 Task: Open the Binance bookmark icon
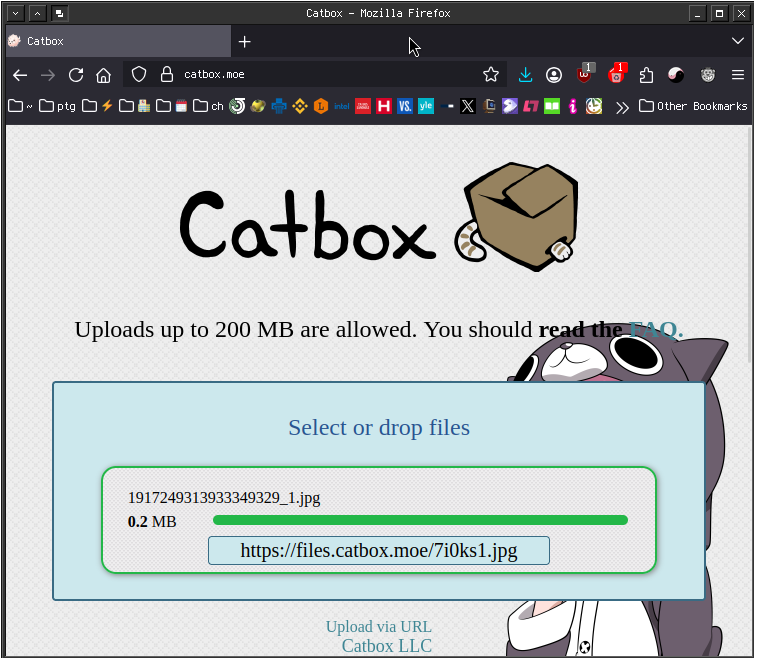tap(300, 106)
